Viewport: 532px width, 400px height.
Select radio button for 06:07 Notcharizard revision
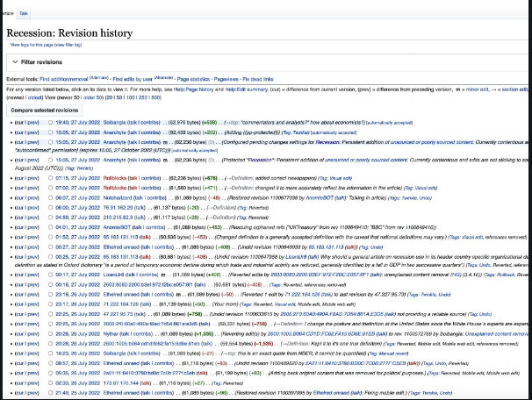pos(50,197)
